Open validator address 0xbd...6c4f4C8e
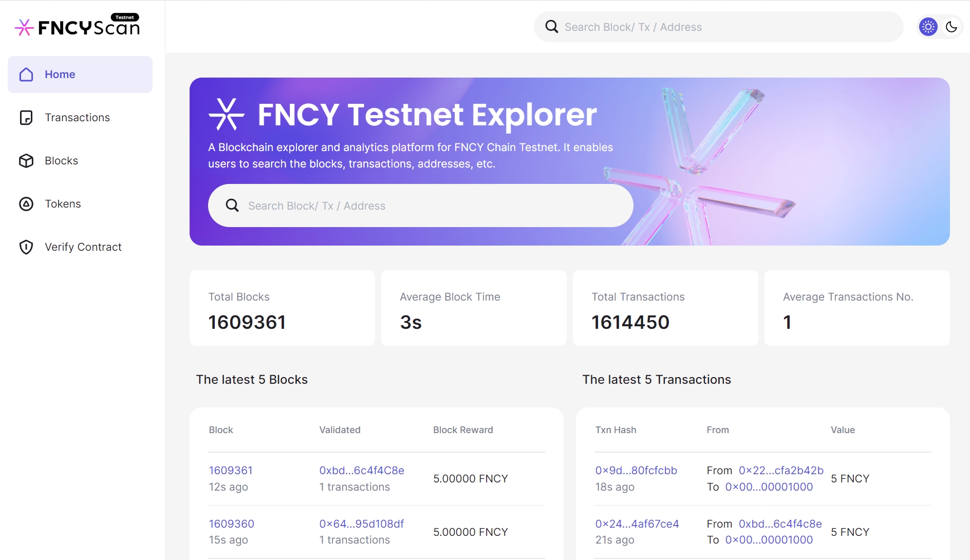The height and width of the screenshot is (560, 970). pos(361,470)
